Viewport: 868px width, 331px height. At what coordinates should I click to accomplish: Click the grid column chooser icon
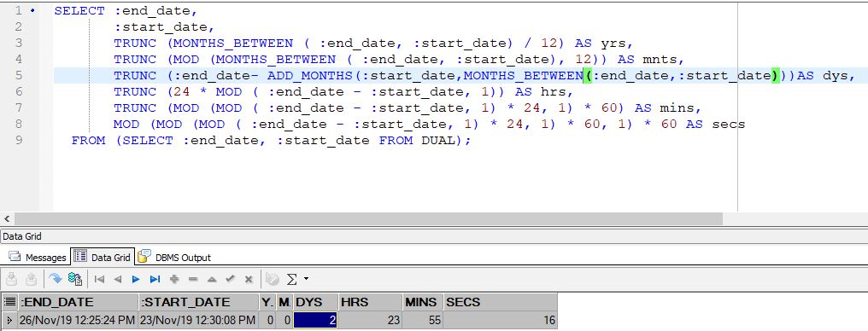[x=9, y=302]
